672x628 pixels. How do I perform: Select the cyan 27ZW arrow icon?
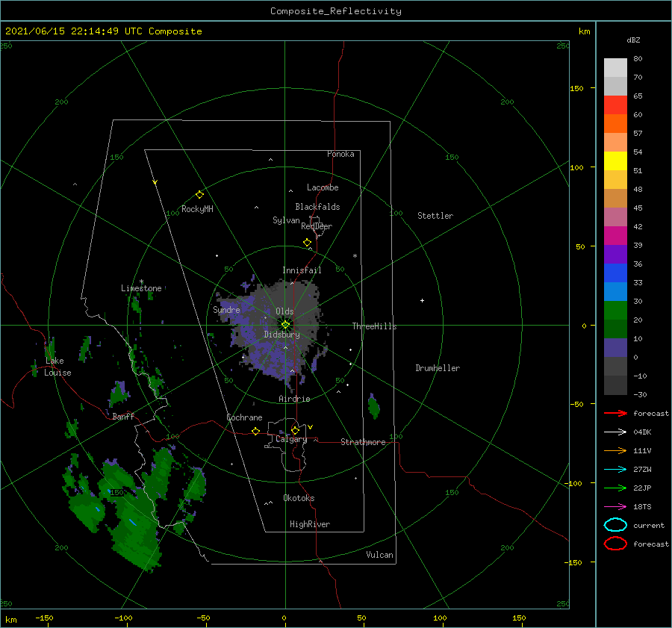point(615,470)
